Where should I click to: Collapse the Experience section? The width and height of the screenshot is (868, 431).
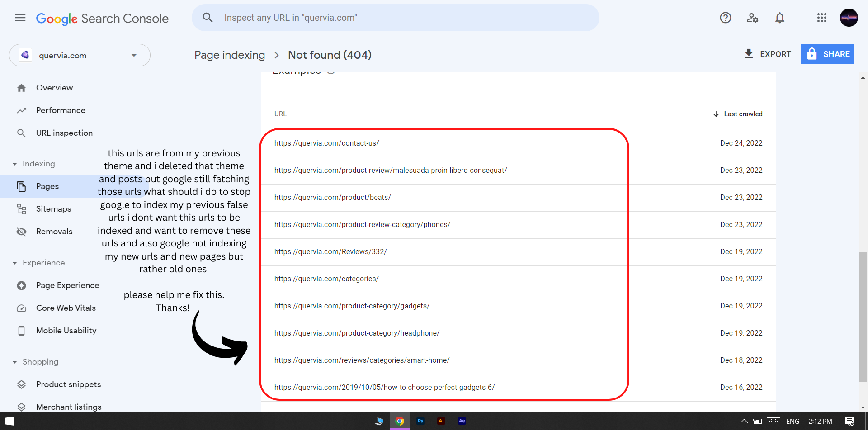(14, 263)
